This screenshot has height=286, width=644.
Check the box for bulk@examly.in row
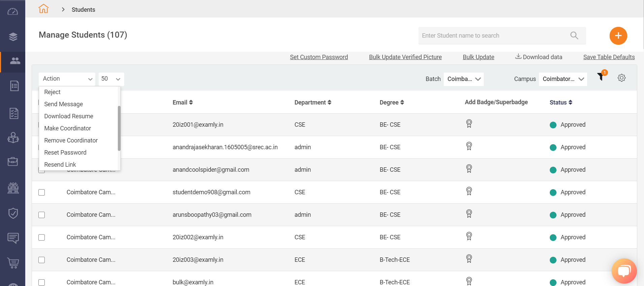pos(42,282)
